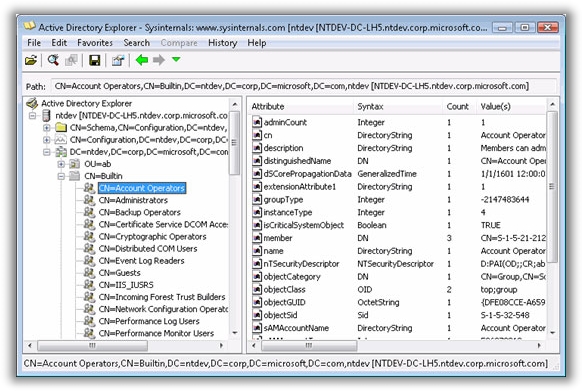Select CN=Distributed COM Users

pos(148,249)
